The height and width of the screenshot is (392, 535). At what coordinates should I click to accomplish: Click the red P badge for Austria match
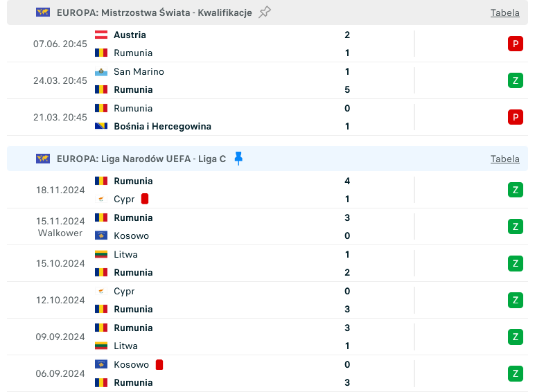(x=515, y=44)
